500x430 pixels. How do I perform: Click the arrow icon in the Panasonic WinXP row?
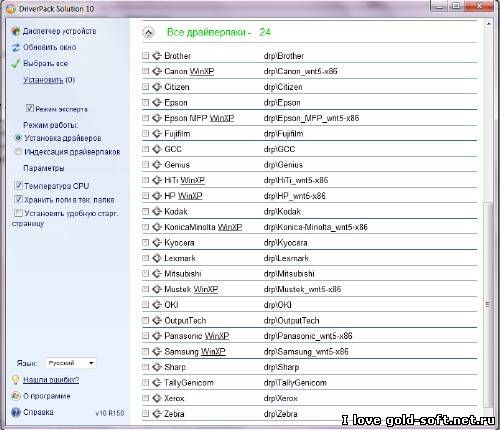click(x=157, y=336)
